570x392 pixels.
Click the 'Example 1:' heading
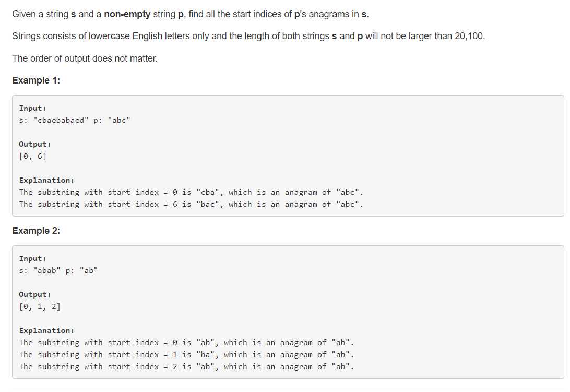coord(36,80)
